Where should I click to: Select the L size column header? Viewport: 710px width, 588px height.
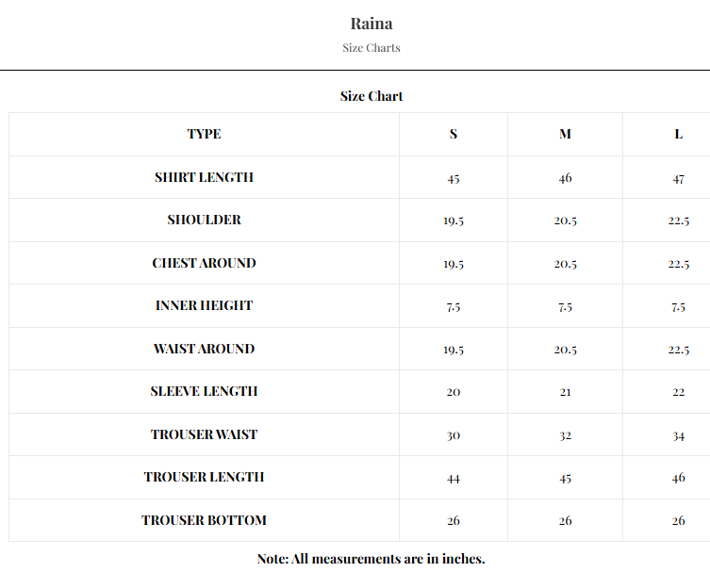tap(678, 134)
